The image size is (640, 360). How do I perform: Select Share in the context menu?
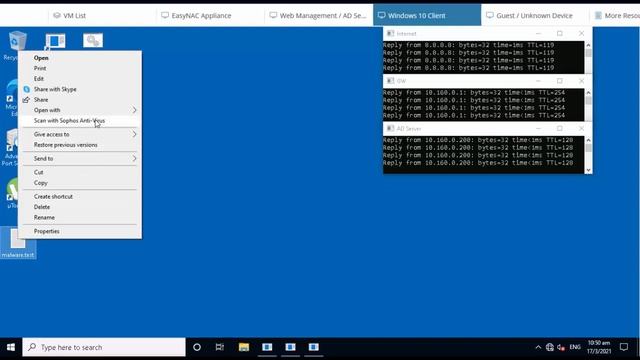[x=80, y=100]
